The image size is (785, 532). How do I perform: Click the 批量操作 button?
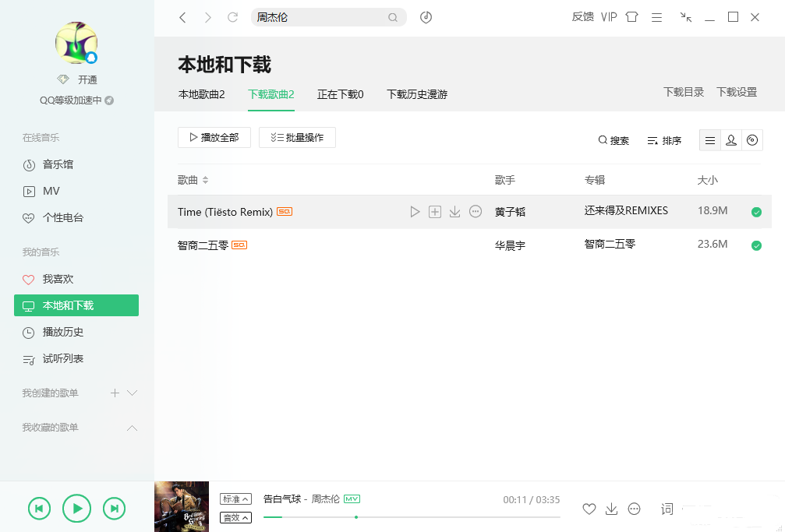[297, 138]
